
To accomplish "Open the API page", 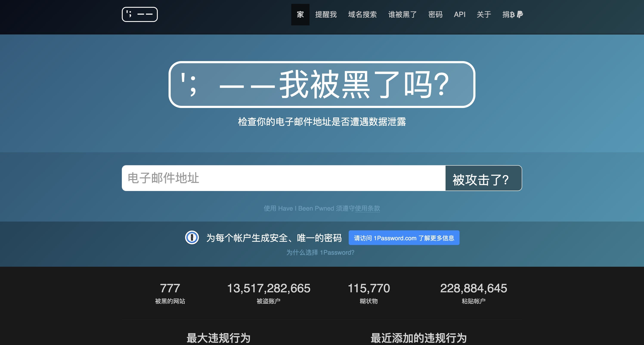I will click(460, 14).
